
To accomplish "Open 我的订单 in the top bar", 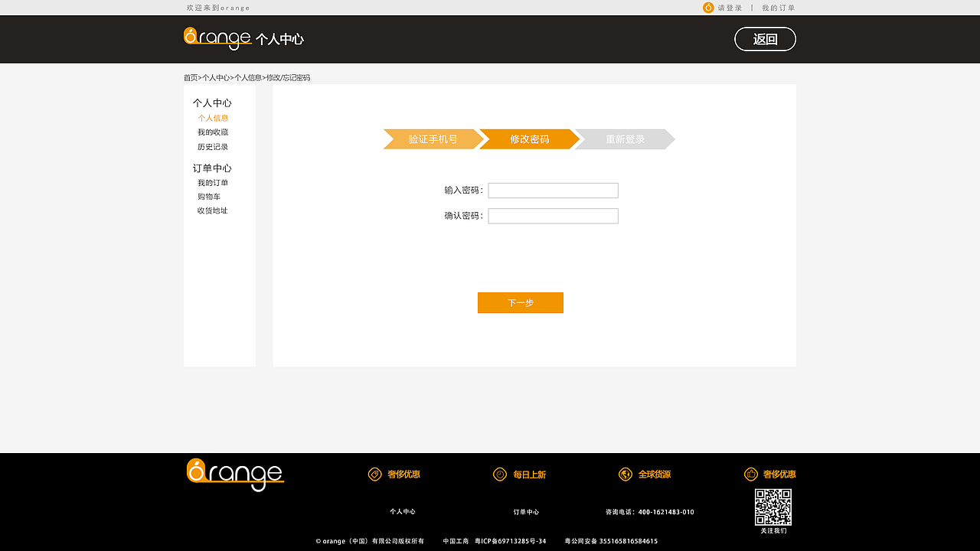I will point(779,8).
